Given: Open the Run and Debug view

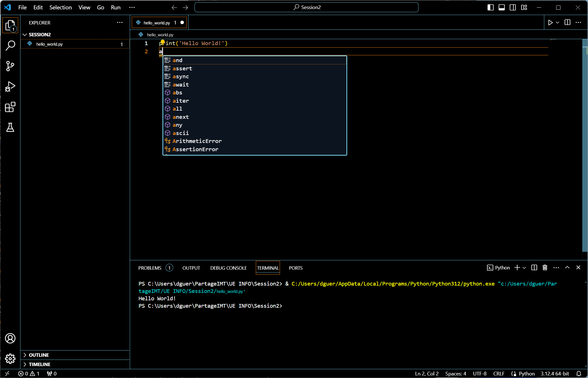Looking at the screenshot, I should click(10, 86).
